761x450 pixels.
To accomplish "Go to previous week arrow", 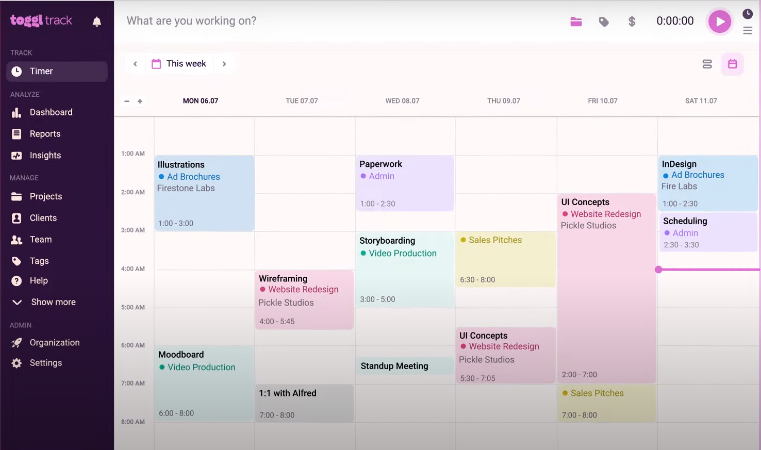I will (x=135, y=64).
